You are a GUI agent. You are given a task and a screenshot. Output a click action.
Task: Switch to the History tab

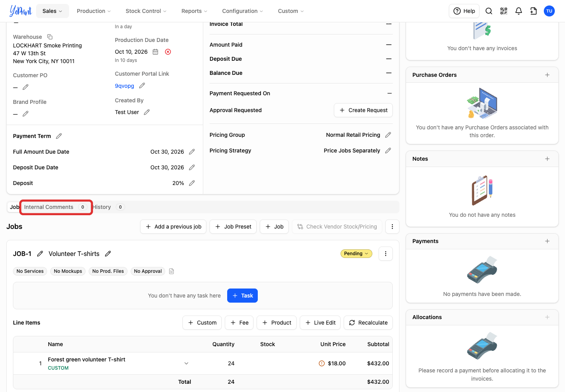[108, 207]
